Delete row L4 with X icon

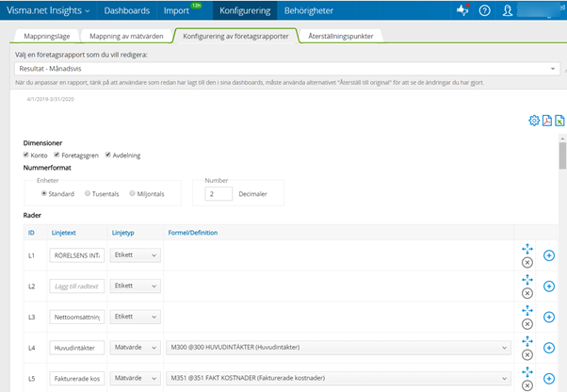pyautogui.click(x=527, y=354)
